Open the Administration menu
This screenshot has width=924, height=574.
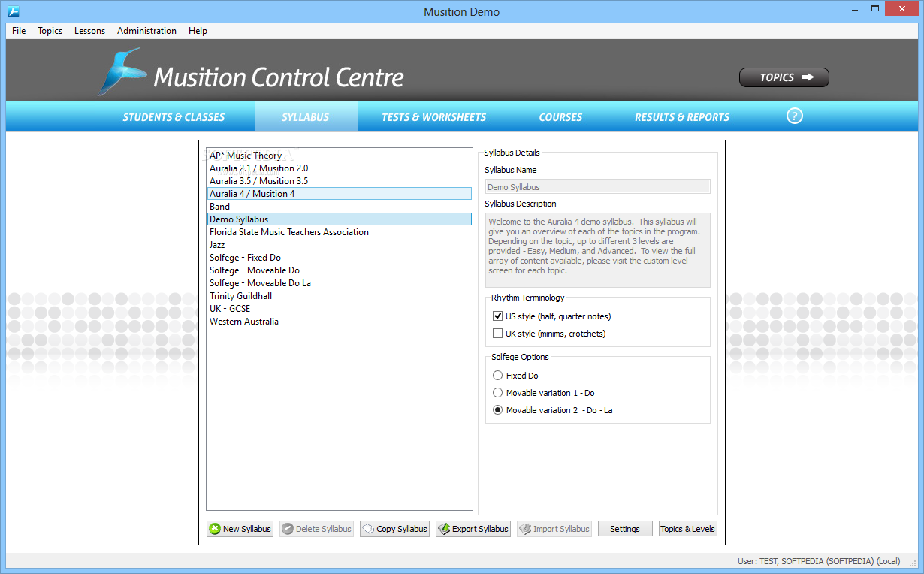[x=146, y=31]
